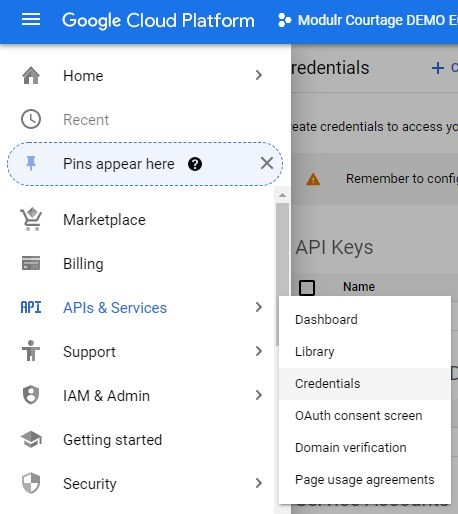458x514 pixels.
Task: Dismiss the Pins appear here hint
Action: tap(267, 164)
